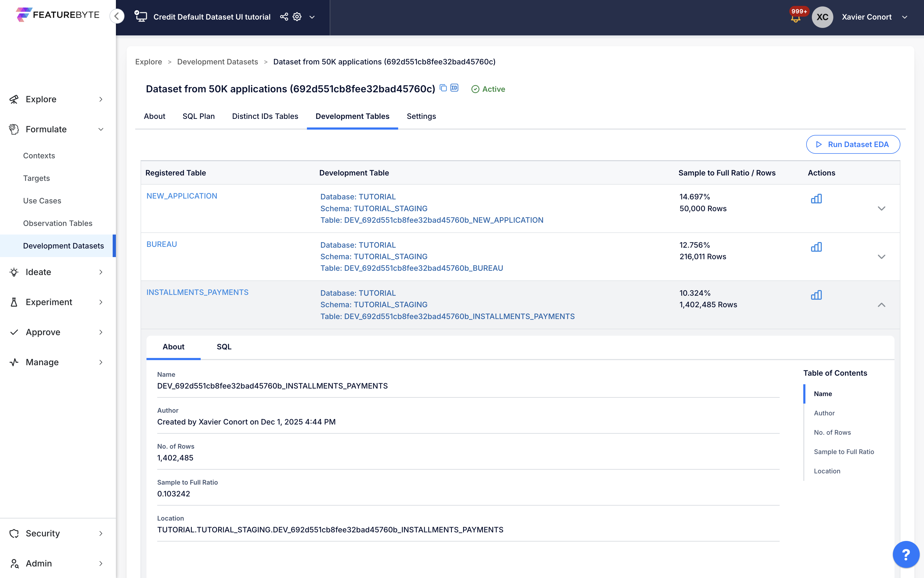The image size is (924, 578).
Task: Open catalog settings gear icon
Action: coord(297,17)
